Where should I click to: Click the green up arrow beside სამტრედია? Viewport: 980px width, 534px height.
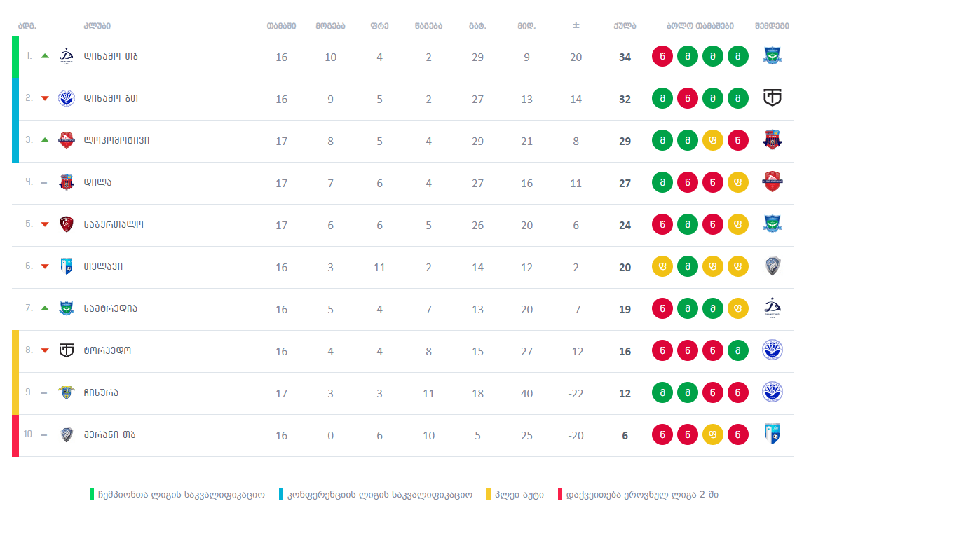[x=45, y=308]
